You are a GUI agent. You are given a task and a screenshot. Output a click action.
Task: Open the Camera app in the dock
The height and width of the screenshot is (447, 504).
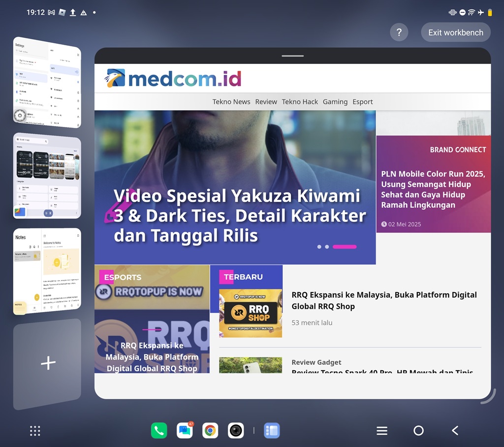click(235, 430)
